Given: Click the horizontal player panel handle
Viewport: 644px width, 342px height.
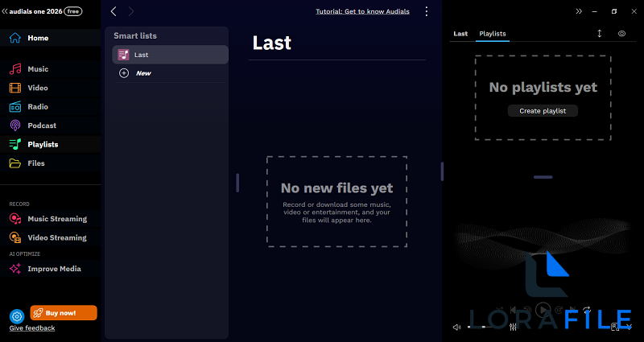Looking at the screenshot, I should (543, 177).
